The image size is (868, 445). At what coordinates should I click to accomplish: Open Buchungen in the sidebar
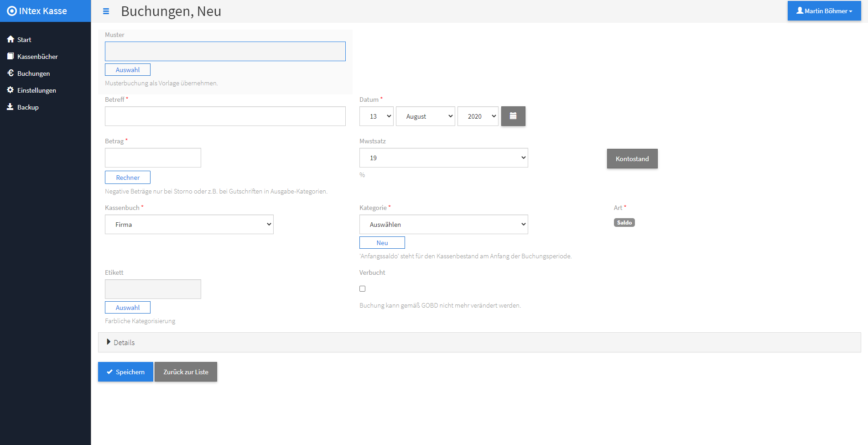pyautogui.click(x=33, y=73)
